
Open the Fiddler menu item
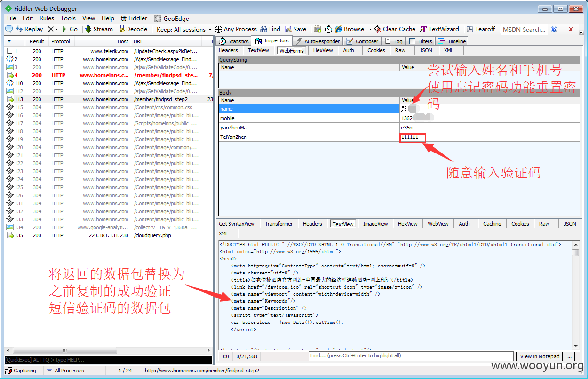pyautogui.click(x=134, y=18)
